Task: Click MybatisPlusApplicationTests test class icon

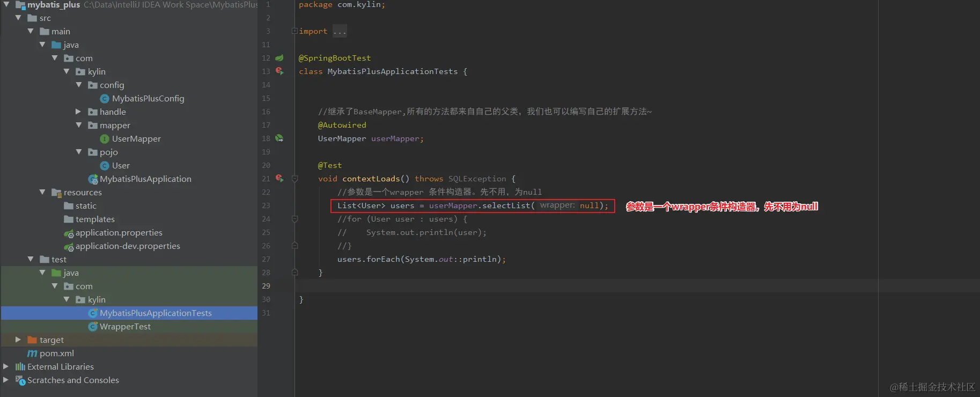Action: 93,313
